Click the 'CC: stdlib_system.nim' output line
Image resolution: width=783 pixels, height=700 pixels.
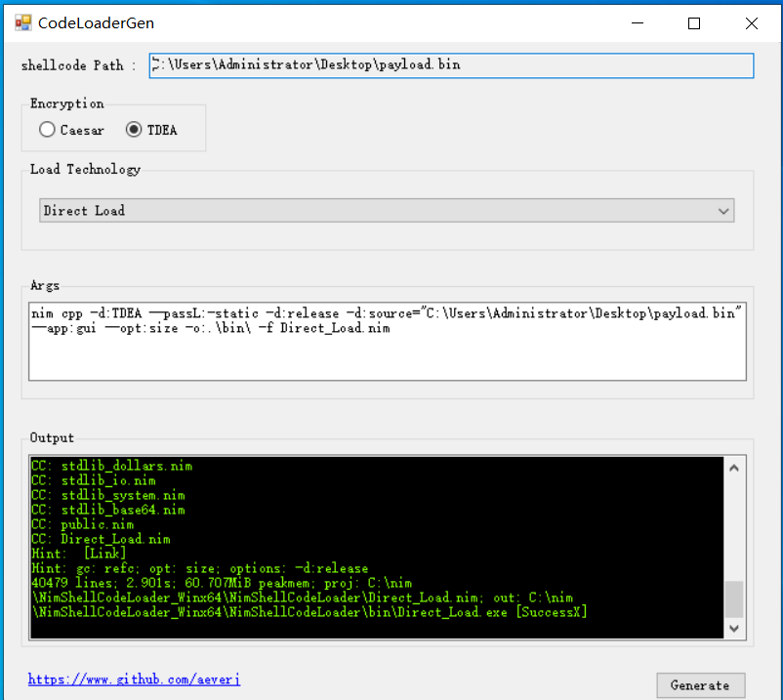click(107, 495)
